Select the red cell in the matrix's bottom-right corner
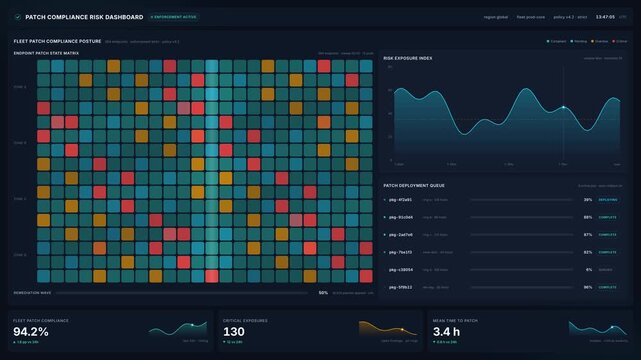 point(366,276)
